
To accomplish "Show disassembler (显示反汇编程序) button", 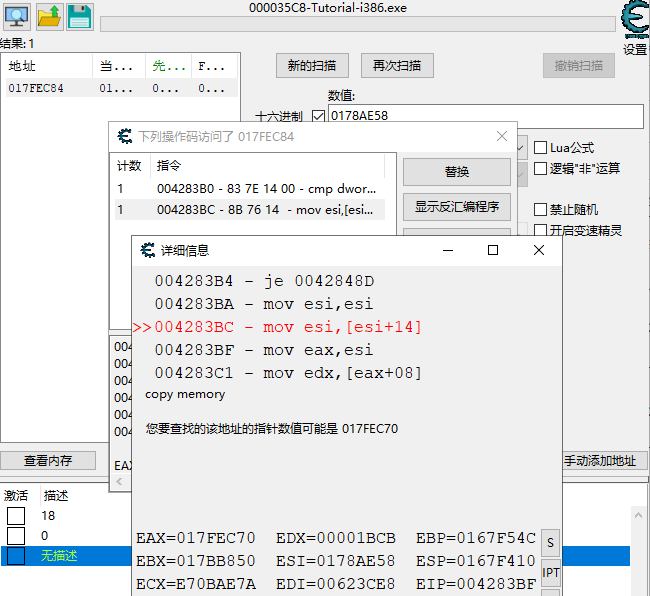I will tap(457, 206).
